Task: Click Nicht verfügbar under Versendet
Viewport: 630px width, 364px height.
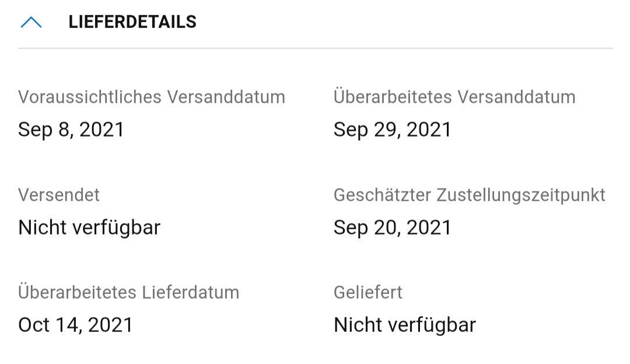Action: [89, 228]
